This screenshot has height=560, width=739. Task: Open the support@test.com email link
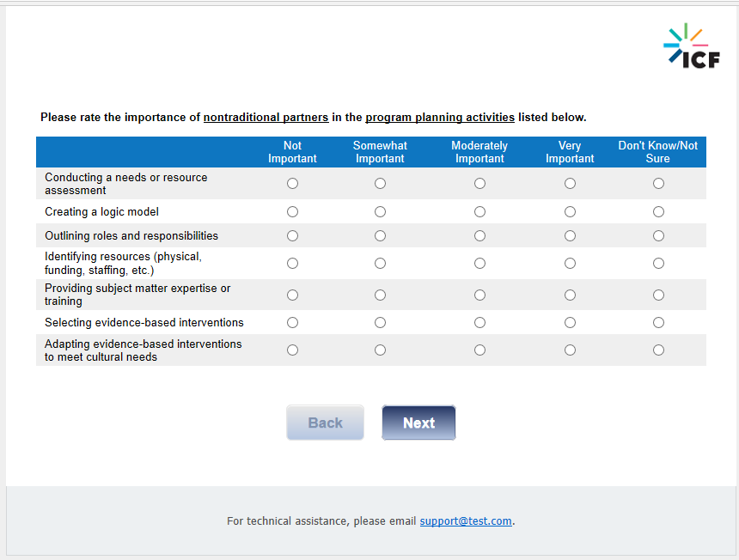(x=465, y=521)
